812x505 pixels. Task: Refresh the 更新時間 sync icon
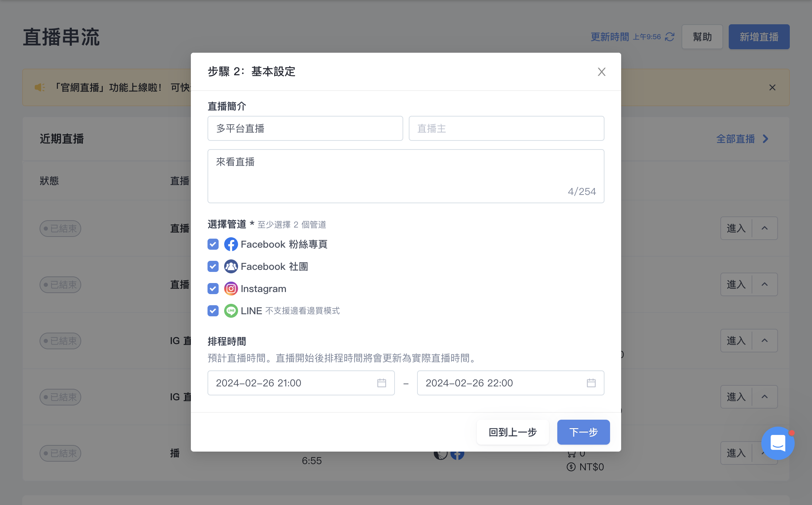pyautogui.click(x=670, y=37)
